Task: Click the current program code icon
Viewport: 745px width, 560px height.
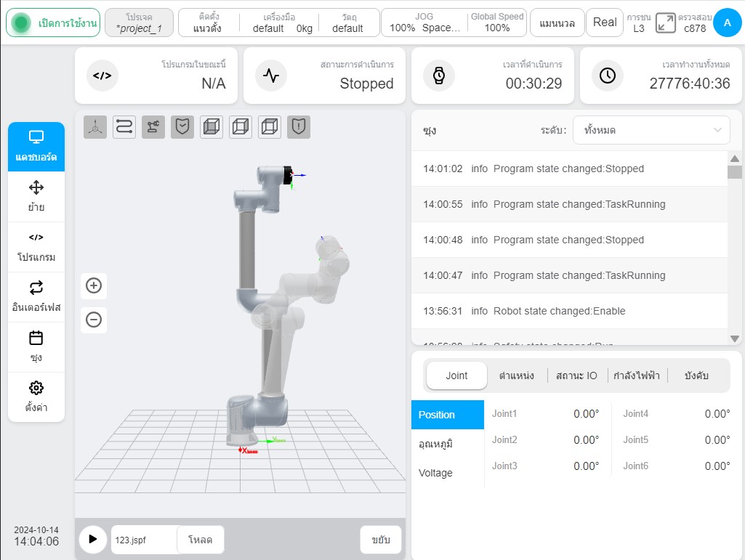Action: 102,76
